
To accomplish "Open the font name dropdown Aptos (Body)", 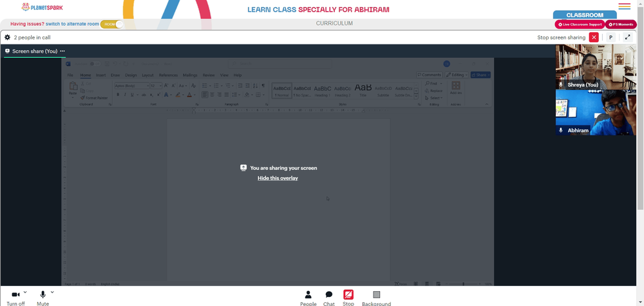I will click(132, 86).
